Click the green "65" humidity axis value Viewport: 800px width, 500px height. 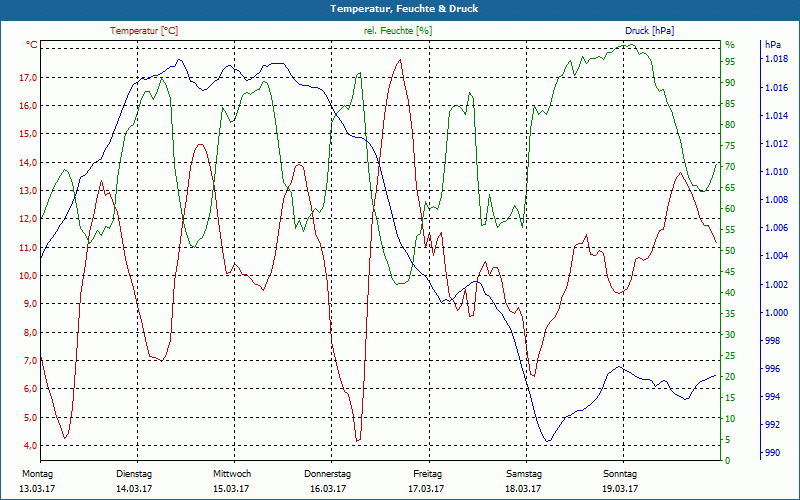click(x=730, y=188)
